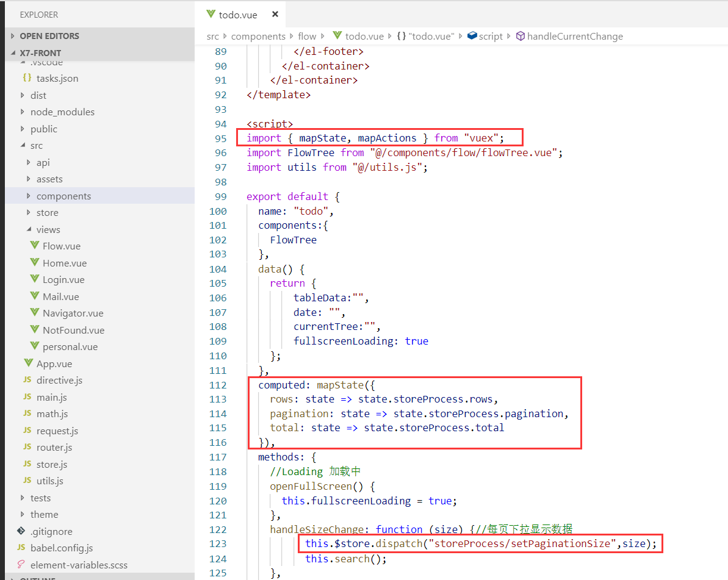Viewport: 728px width, 580px height.
Task: Click line number 95 in the gutter
Action: tap(220, 138)
